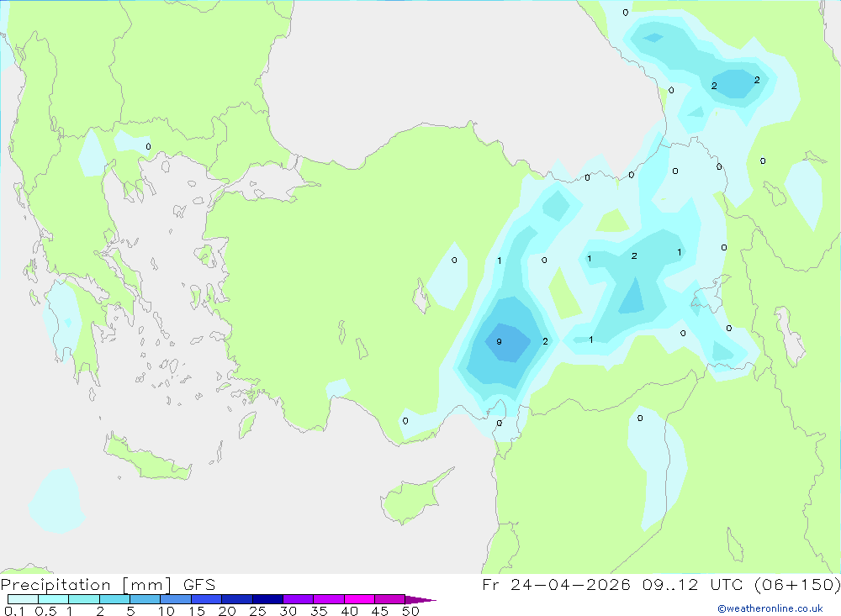841x616 pixels.
Task: Click the '9' precipitation value on the map
Action: click(x=499, y=341)
